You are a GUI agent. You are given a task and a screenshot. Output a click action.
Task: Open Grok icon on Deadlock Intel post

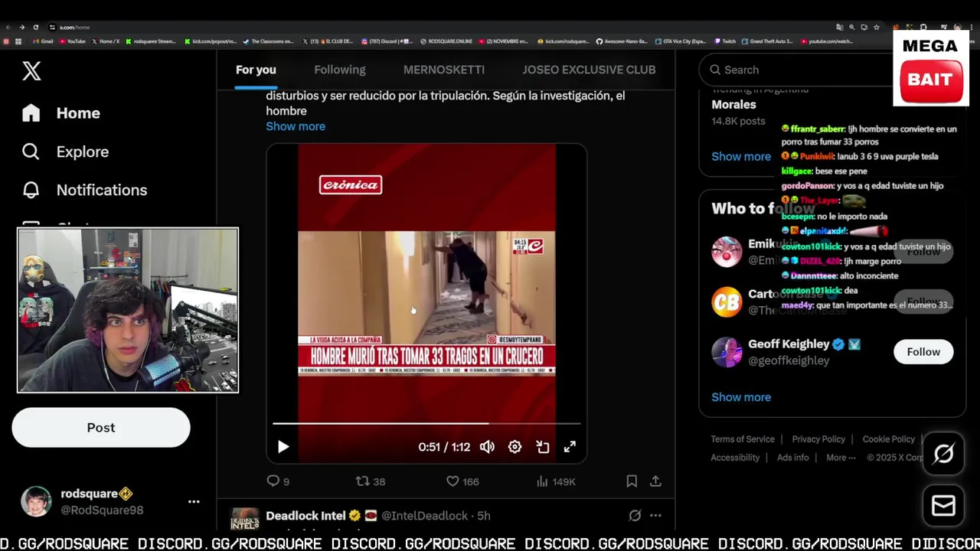point(635,516)
